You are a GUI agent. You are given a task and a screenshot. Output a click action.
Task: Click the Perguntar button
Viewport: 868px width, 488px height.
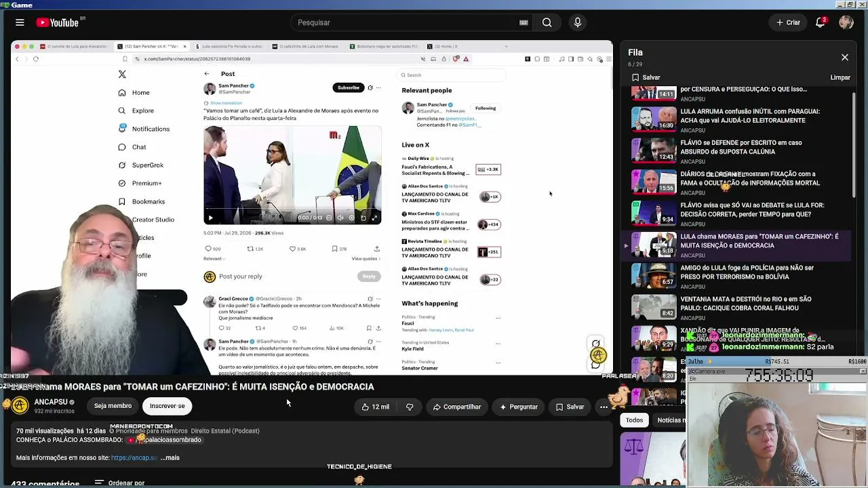[519, 407]
